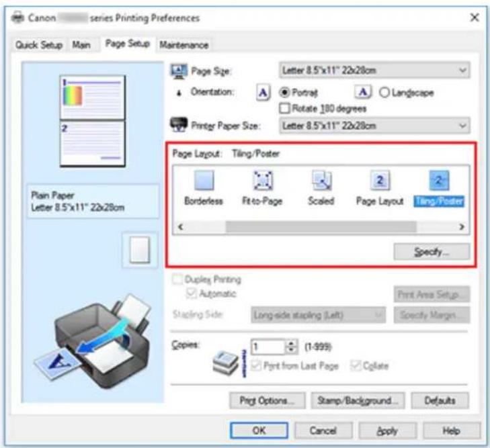Image resolution: width=490 pixels, height=448 pixels.
Task: Click the Apply button
Action: [x=388, y=431]
